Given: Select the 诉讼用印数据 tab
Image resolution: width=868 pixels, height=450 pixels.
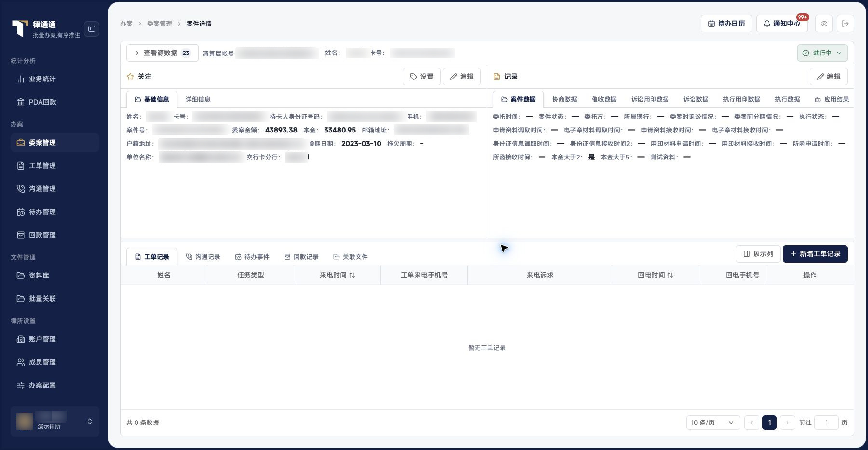Looking at the screenshot, I should pos(650,99).
